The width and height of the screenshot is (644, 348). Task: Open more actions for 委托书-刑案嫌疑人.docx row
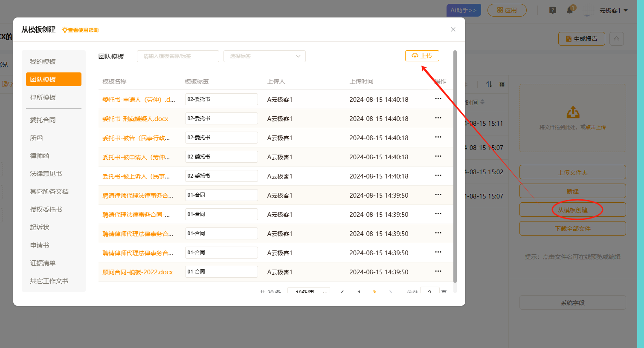[438, 118]
